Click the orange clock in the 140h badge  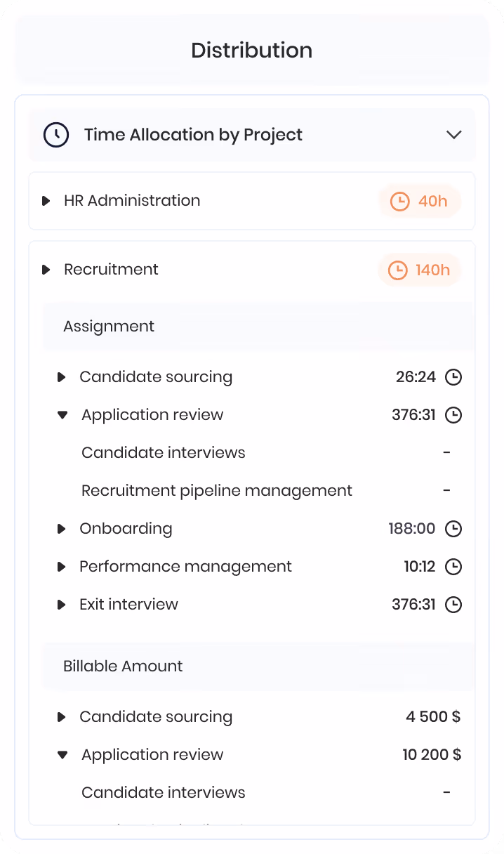pos(398,270)
